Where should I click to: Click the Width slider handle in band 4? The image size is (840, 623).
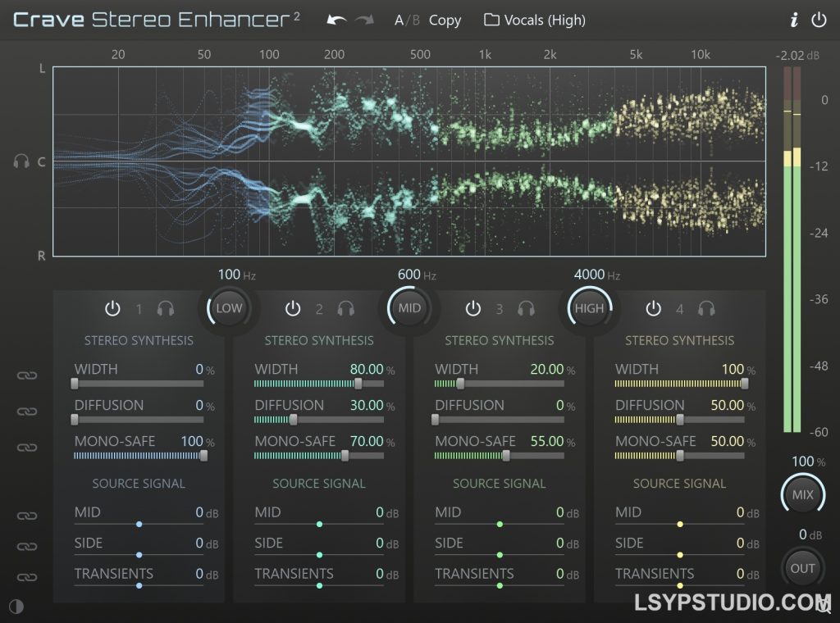pyautogui.click(x=744, y=383)
